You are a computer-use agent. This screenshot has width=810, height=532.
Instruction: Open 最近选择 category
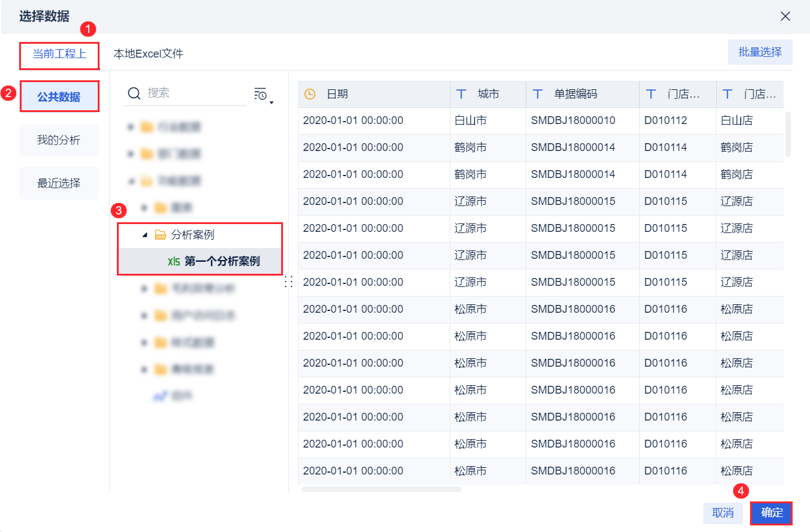[59, 183]
